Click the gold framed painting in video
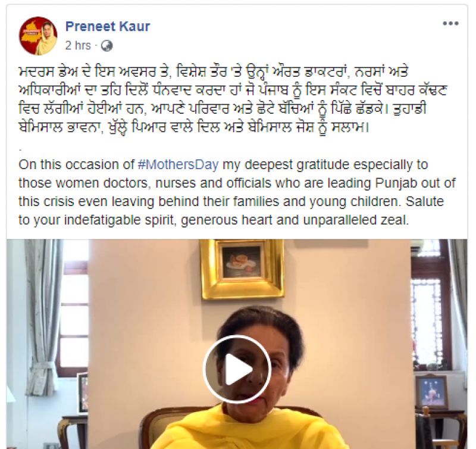Image resolution: width=476 pixels, height=449 pixels. (x=242, y=269)
